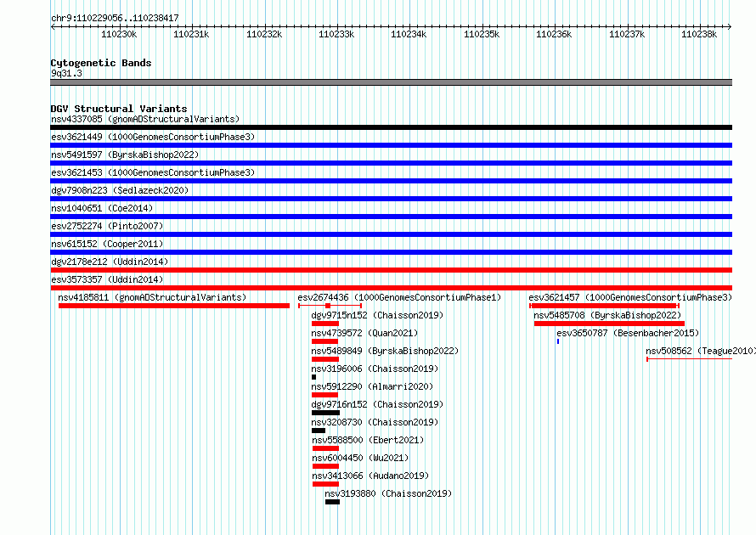Click the chr9:110229056..110238417 region label
The width and height of the screenshot is (756, 535).
click(x=115, y=18)
